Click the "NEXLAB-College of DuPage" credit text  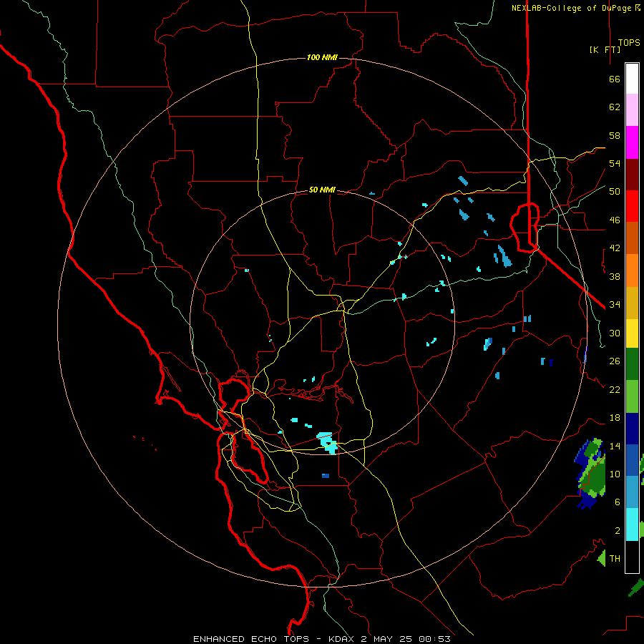point(571,8)
